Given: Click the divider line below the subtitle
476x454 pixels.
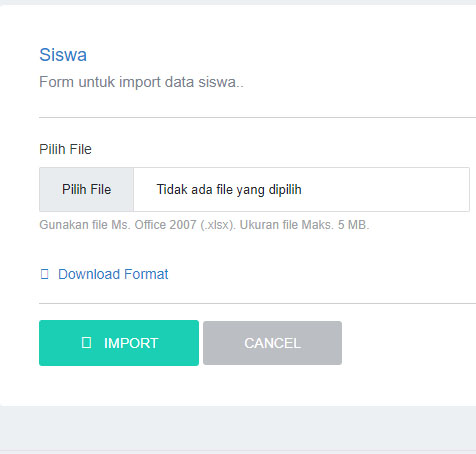Looking at the screenshot, I should [257, 117].
